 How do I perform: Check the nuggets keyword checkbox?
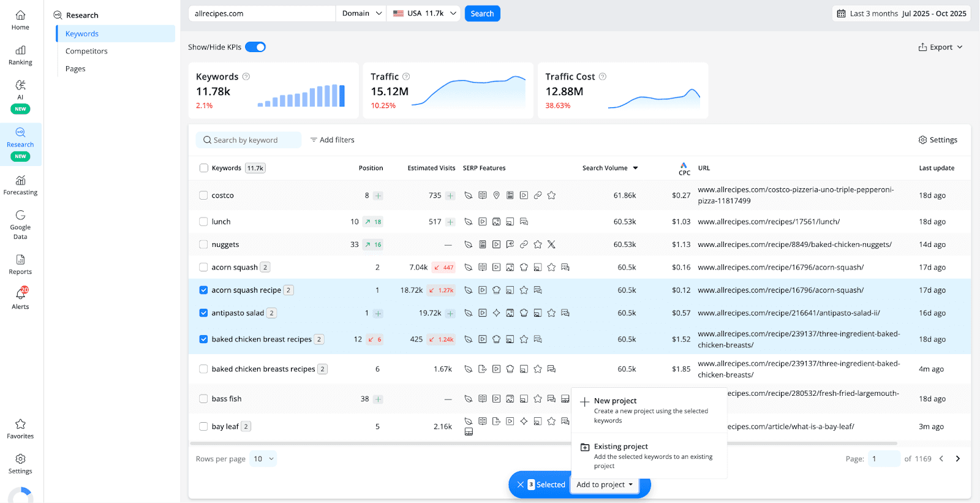coord(203,244)
